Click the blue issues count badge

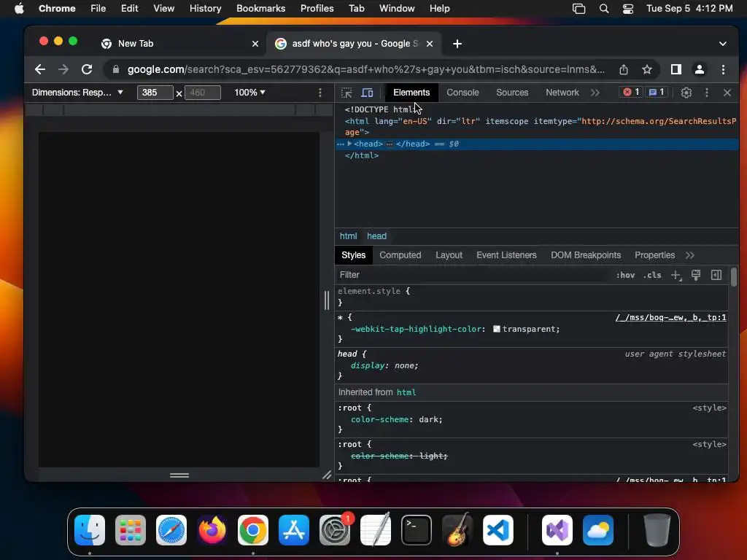coord(657,93)
